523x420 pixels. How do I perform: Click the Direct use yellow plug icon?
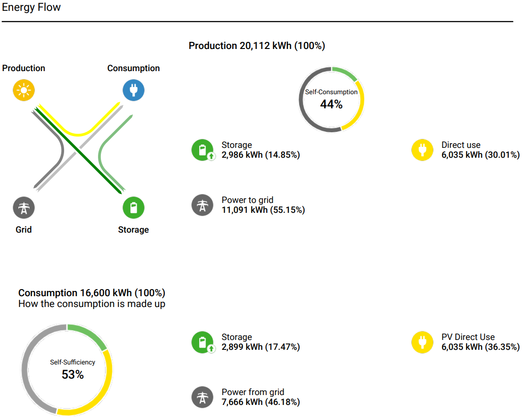(422, 150)
